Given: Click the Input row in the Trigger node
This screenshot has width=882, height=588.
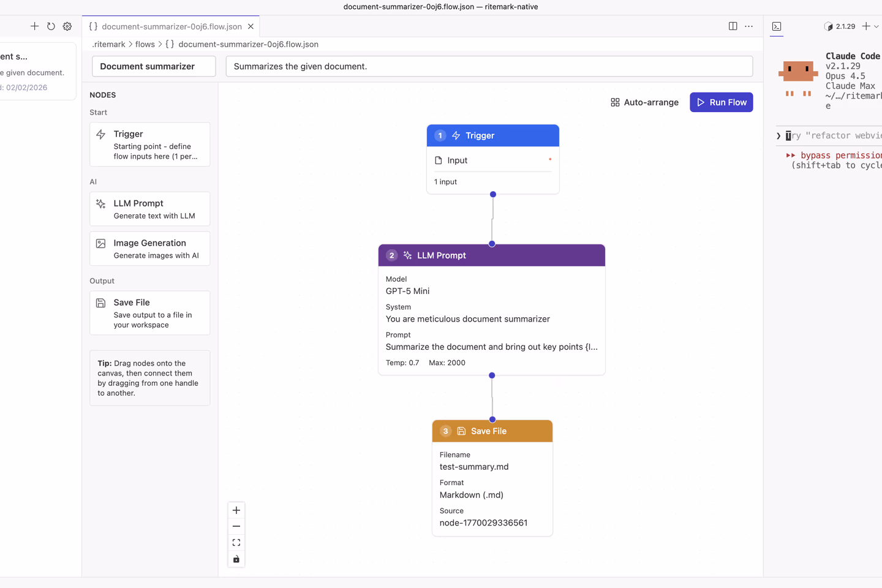Looking at the screenshot, I should click(493, 160).
